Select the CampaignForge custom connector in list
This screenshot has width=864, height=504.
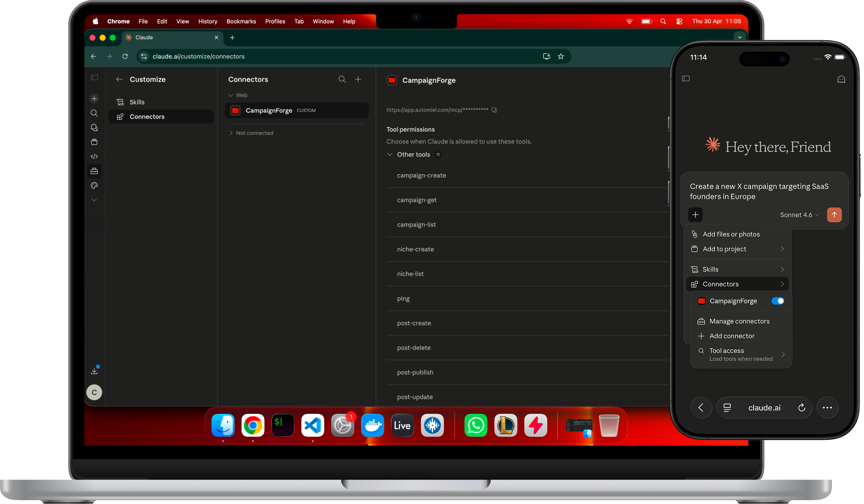point(297,110)
